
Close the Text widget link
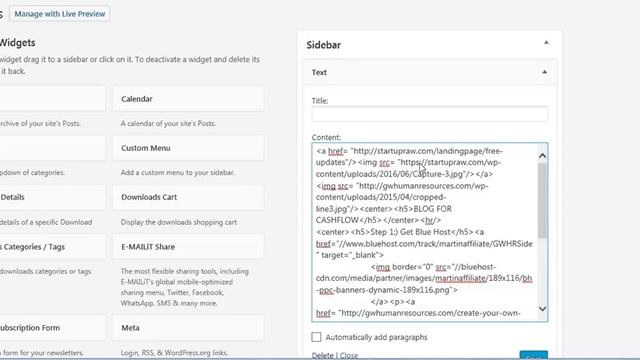(349, 356)
